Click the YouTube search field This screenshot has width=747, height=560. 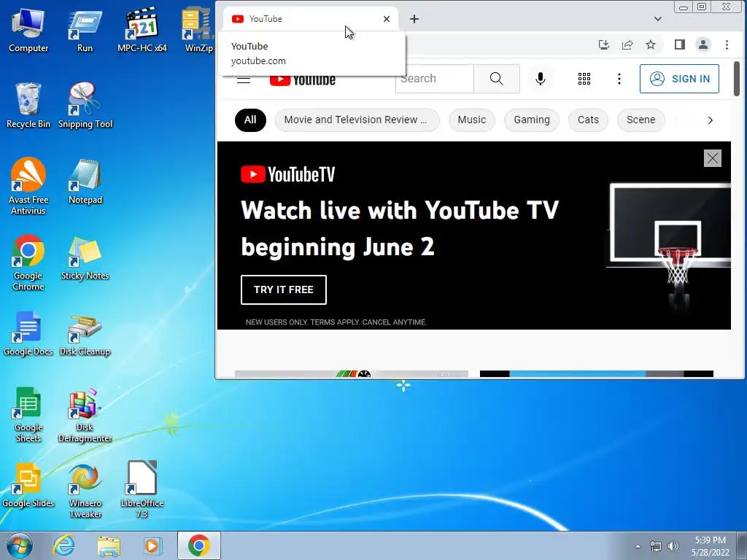tap(435, 79)
